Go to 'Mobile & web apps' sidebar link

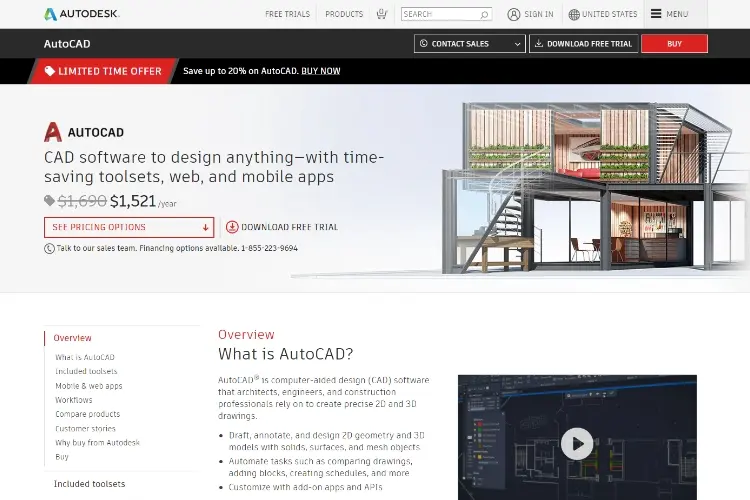tap(88, 386)
